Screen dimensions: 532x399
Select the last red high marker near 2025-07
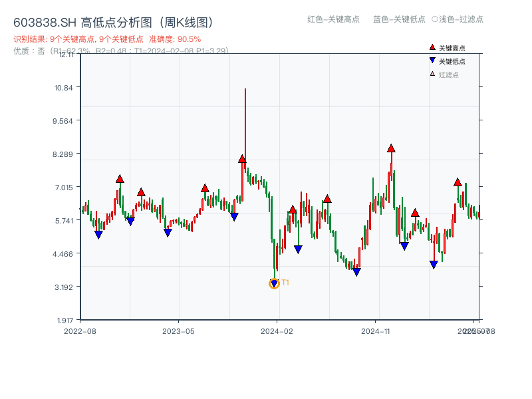pos(458,182)
